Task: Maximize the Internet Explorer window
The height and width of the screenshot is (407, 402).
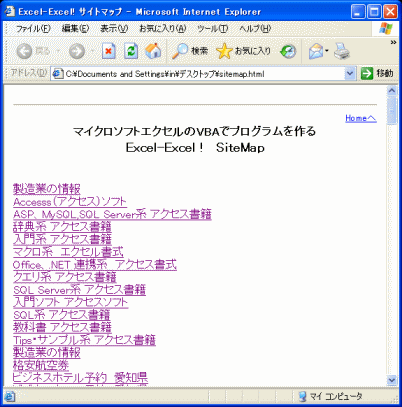Action: click(374, 12)
